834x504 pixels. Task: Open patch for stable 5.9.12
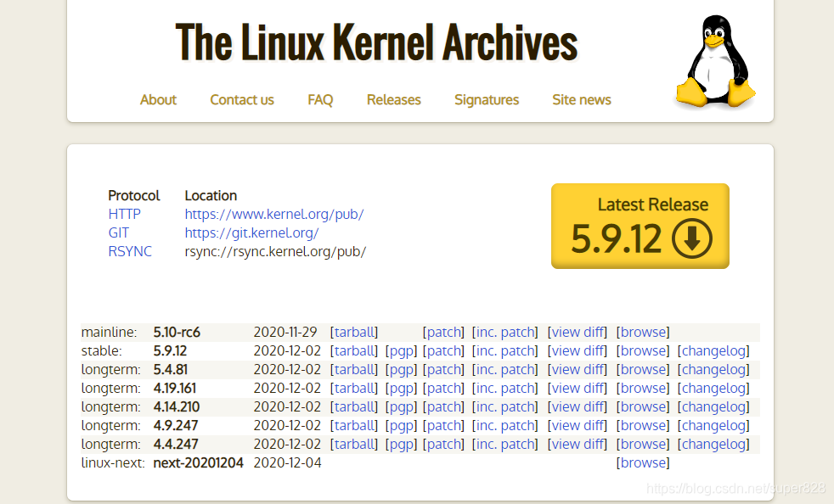click(x=443, y=351)
